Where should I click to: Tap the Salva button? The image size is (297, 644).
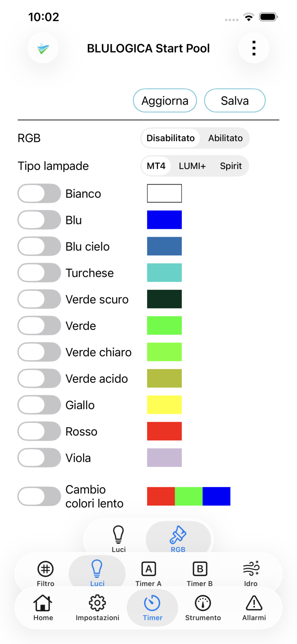click(235, 100)
